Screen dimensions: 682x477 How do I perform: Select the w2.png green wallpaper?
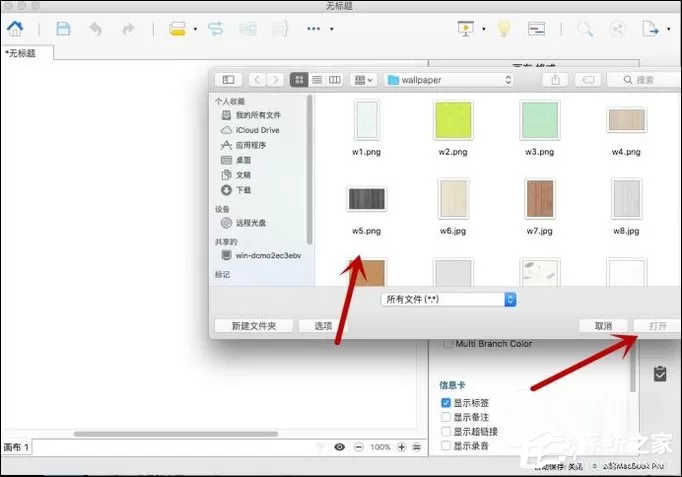(453, 120)
